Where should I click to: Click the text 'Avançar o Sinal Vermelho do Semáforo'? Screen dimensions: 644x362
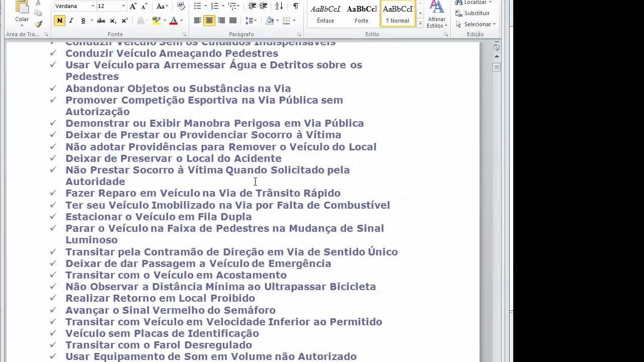point(171,310)
